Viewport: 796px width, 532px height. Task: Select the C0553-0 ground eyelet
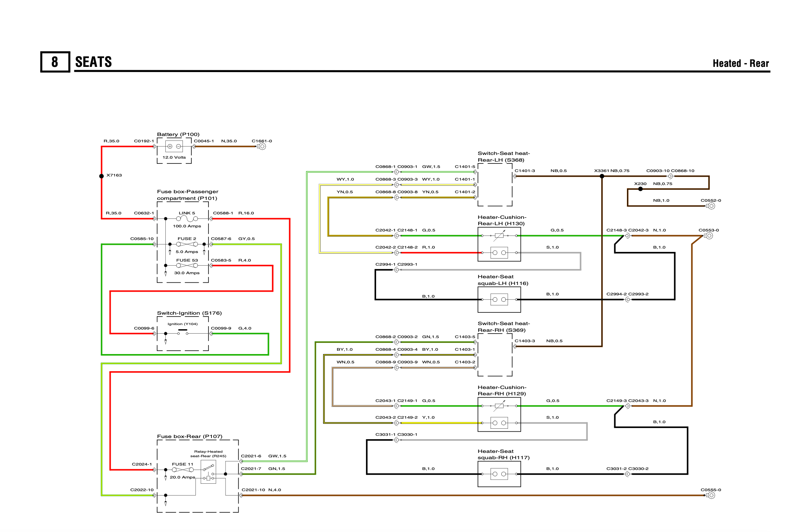click(x=708, y=236)
